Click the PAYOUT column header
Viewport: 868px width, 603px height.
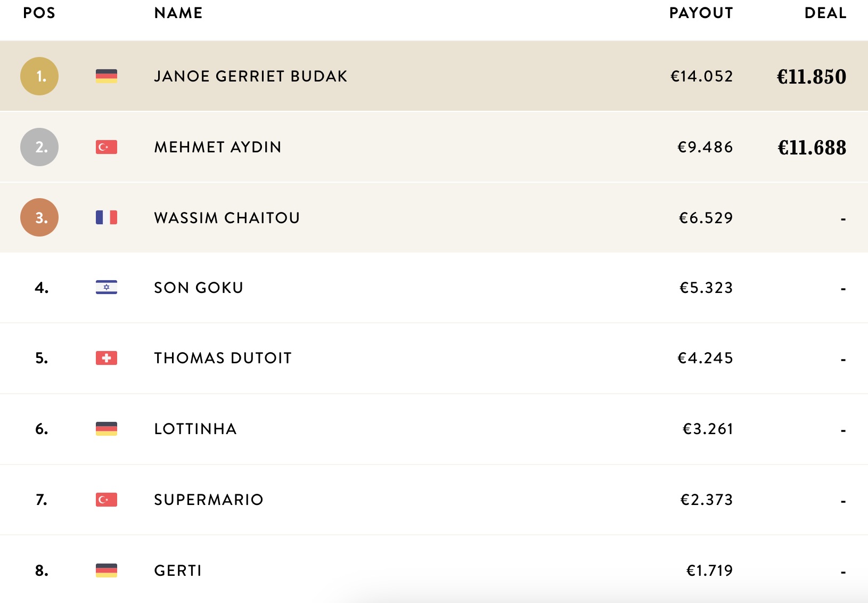[x=701, y=13]
